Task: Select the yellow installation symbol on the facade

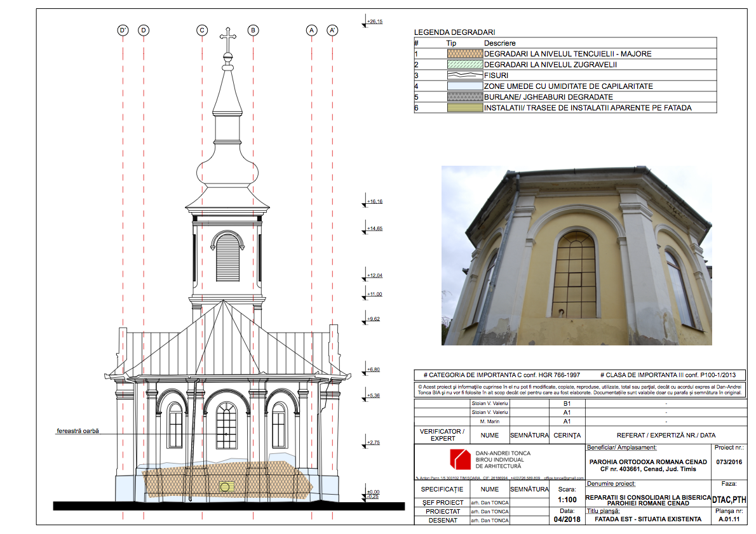Action: point(226,487)
